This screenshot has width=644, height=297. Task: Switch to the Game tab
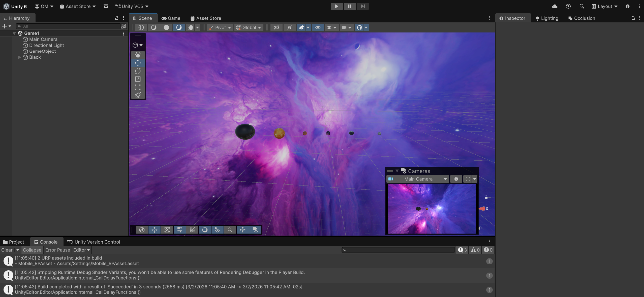pyautogui.click(x=171, y=18)
